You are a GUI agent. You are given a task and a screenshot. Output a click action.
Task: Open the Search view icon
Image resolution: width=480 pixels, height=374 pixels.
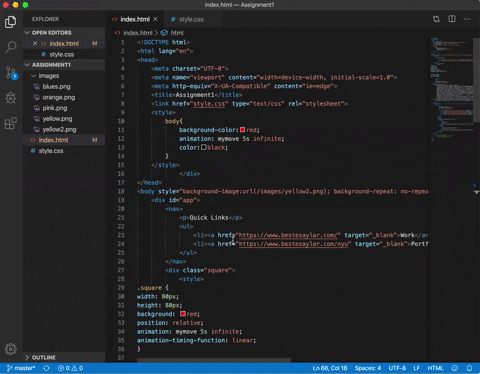[x=11, y=47]
